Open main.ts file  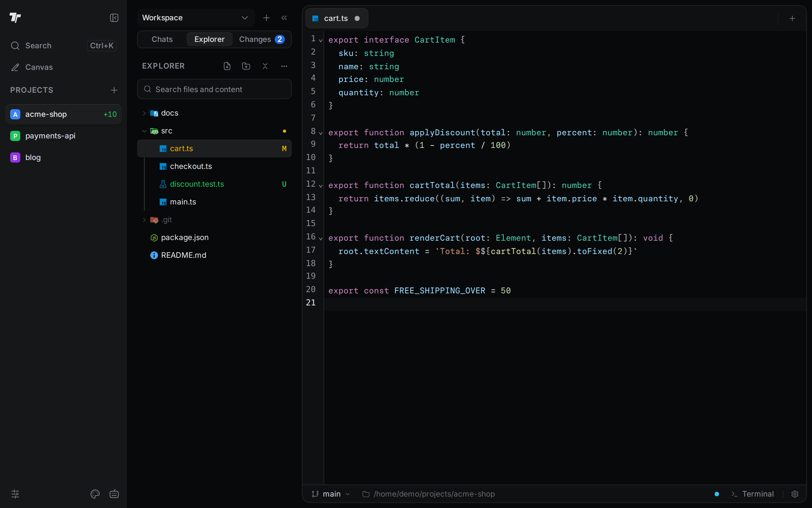coord(214,202)
